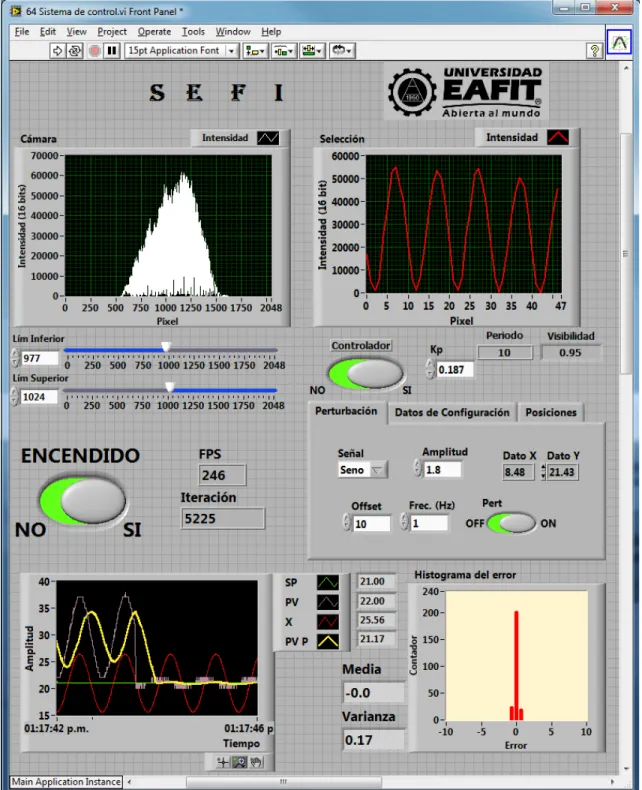Open the View menu

[x=77, y=32]
